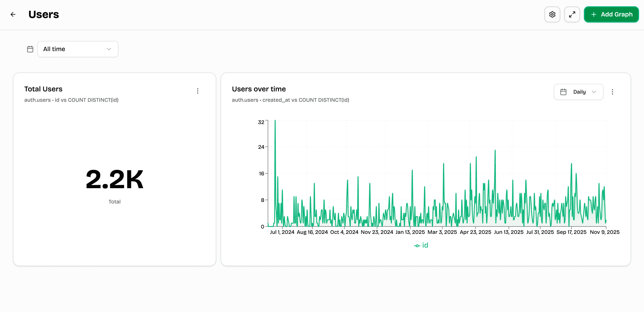Click the Users over time card title

(x=259, y=89)
